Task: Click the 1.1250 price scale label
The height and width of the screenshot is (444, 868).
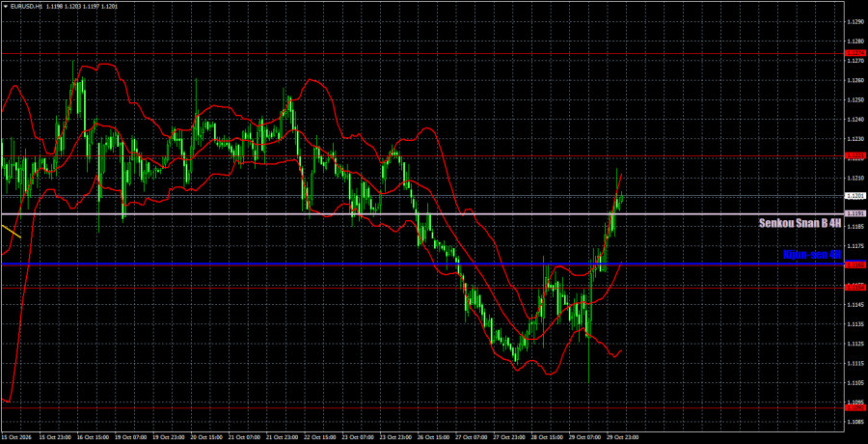Action: (x=855, y=100)
